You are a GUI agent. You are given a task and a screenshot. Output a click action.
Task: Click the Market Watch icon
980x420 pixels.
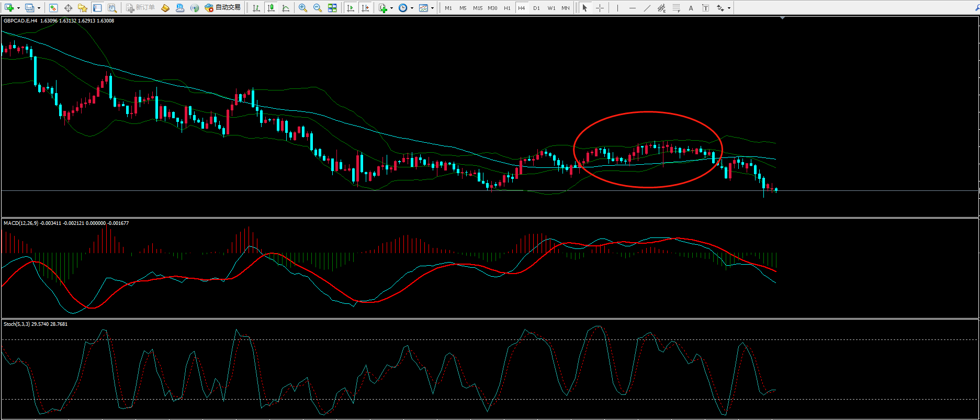point(53,8)
